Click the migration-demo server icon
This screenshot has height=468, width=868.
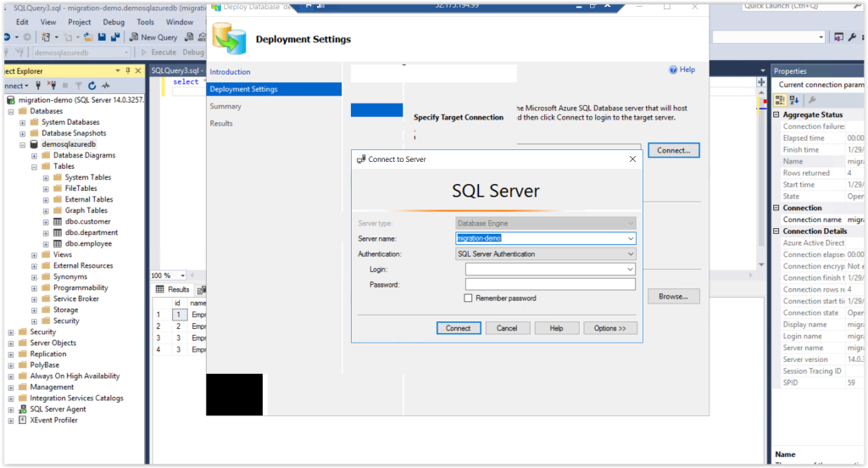[10, 100]
